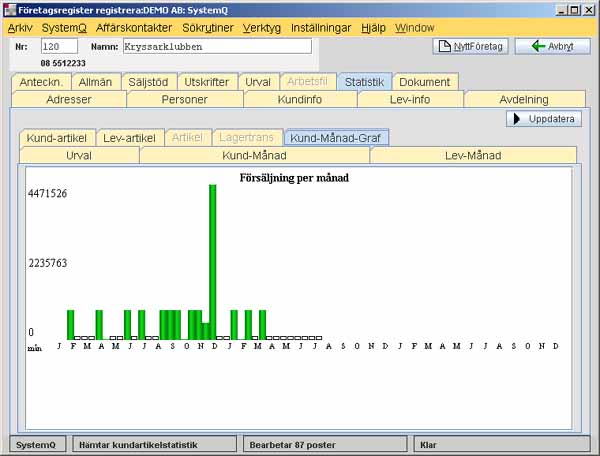Click the Klar status field
This screenshot has width=600, height=456.
click(501, 445)
